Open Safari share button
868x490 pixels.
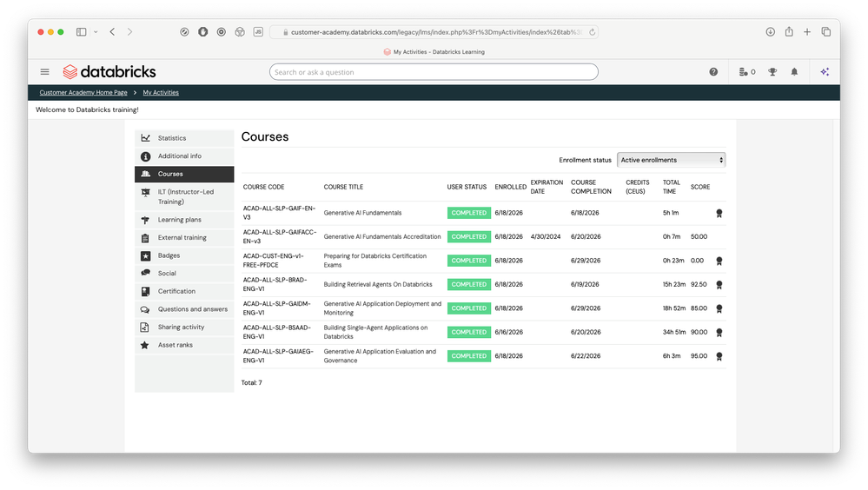pyautogui.click(x=789, y=31)
